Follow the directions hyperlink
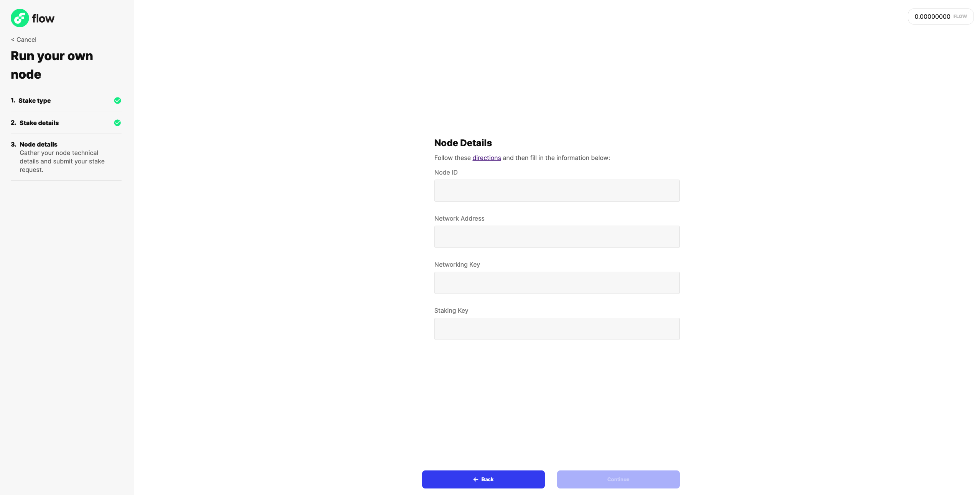This screenshot has width=980, height=495. click(x=486, y=157)
